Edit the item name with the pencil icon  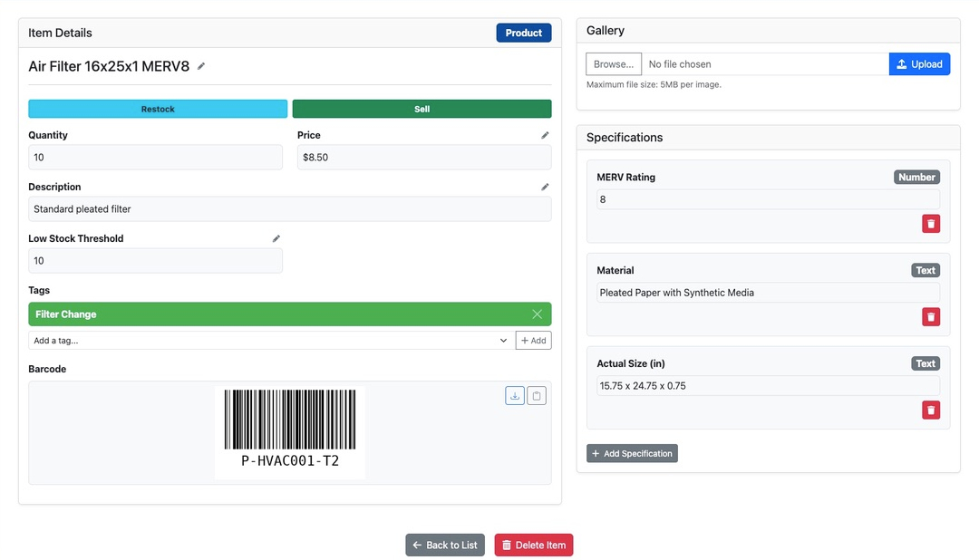(200, 65)
